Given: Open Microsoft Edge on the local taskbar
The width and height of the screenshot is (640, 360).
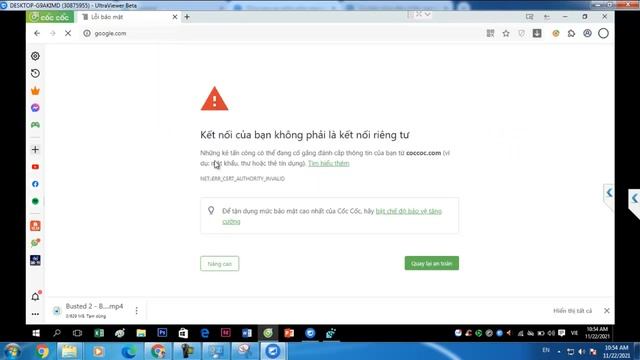Looking at the screenshot, I should tap(129, 351).
